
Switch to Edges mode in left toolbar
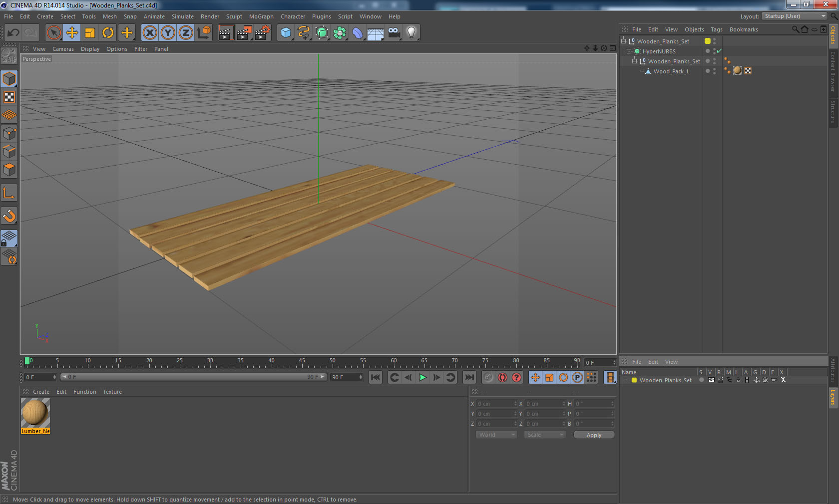coord(9,152)
